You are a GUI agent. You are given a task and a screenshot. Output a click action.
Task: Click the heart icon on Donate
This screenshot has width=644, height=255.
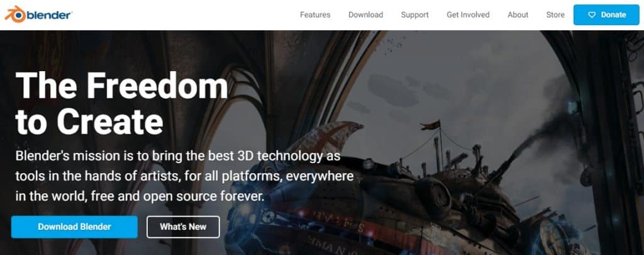[x=592, y=15]
